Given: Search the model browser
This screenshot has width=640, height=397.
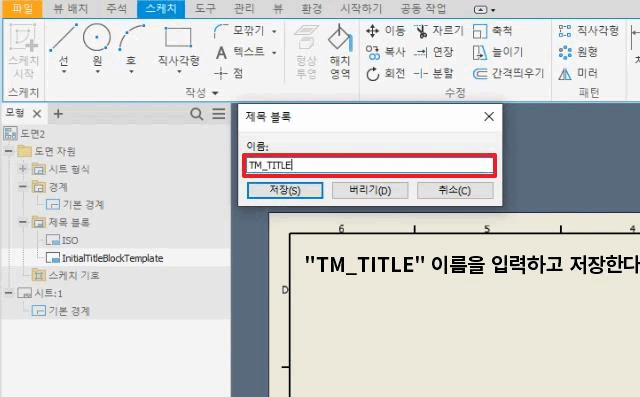Looking at the screenshot, I should [197, 114].
